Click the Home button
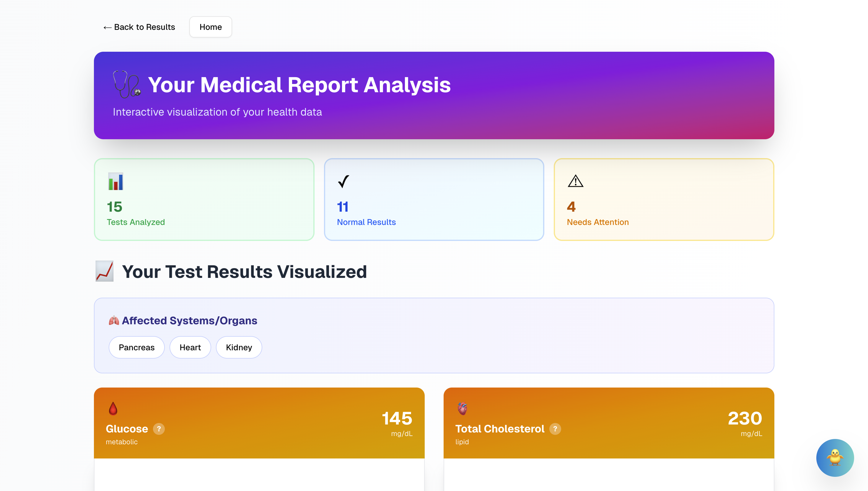The width and height of the screenshot is (868, 491). pos(211,27)
